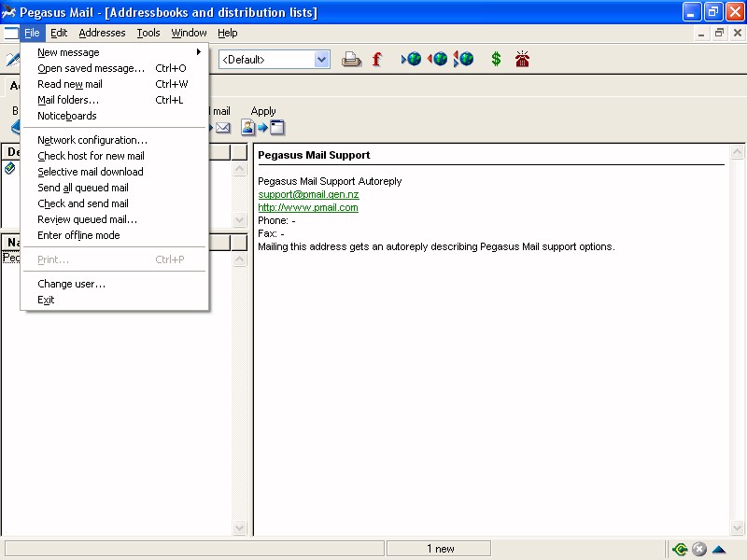747x560 pixels.
Task: Click down arrow of name list scrollbar
Action: tap(240, 527)
